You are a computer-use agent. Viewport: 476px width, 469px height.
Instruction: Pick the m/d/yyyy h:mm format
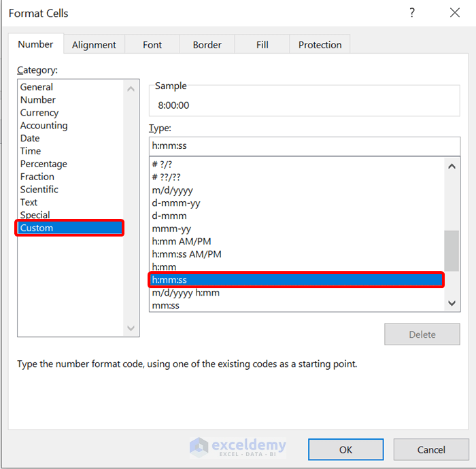[186, 293]
